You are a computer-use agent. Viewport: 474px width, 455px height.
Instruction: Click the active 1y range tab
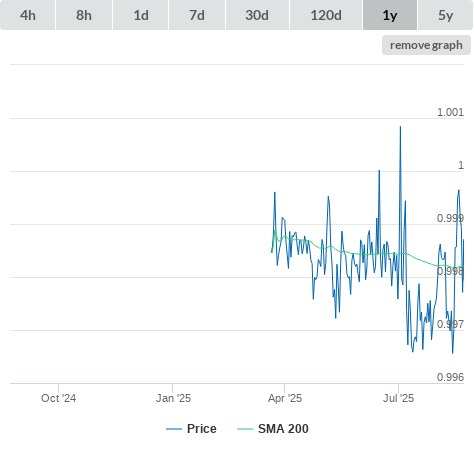(x=390, y=15)
